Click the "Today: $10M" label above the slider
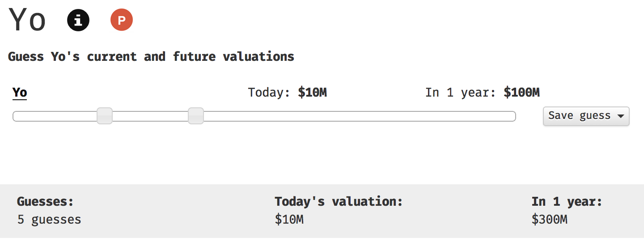Image resolution: width=644 pixels, height=246 pixels. click(288, 93)
